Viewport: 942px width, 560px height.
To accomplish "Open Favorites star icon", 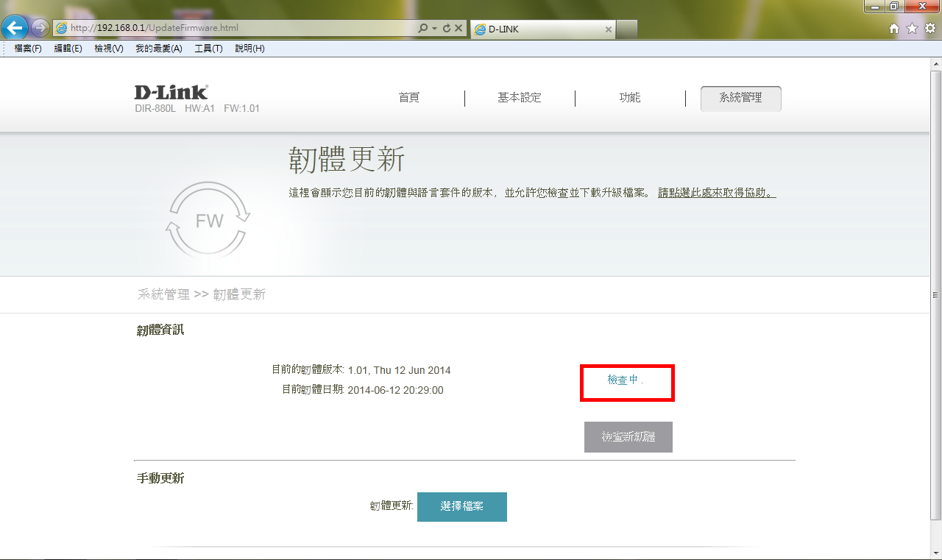I will pos(912,29).
